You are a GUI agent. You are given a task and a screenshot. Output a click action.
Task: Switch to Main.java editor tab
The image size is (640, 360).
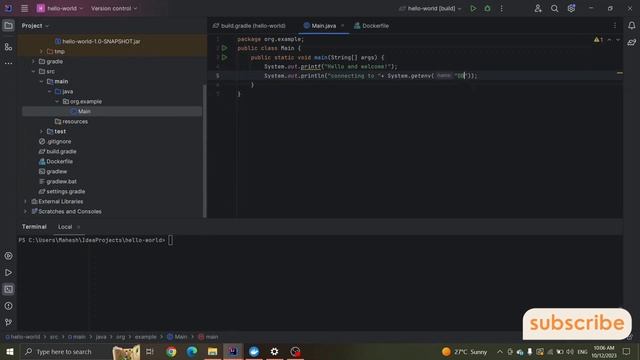(x=324, y=26)
